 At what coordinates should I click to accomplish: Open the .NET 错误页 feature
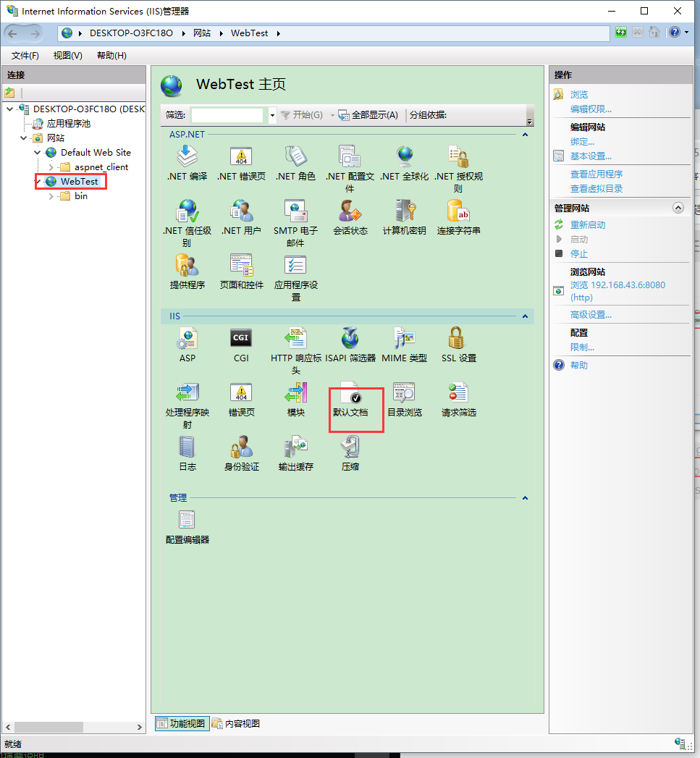(241, 164)
